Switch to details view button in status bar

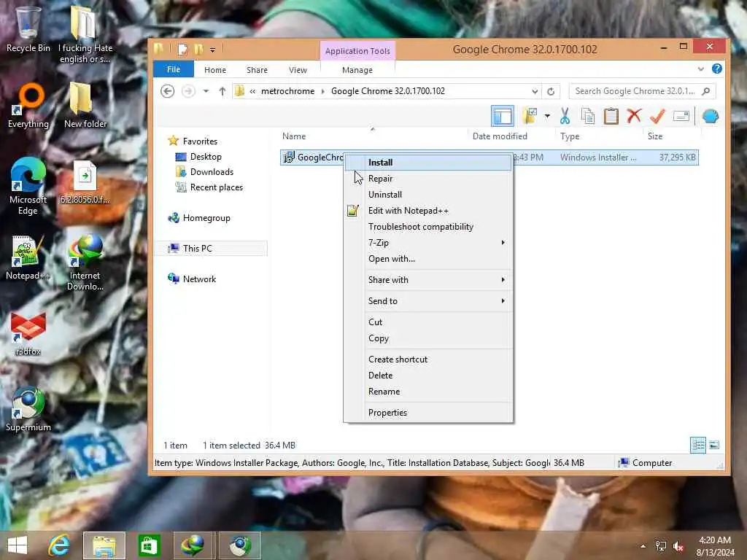click(698, 446)
